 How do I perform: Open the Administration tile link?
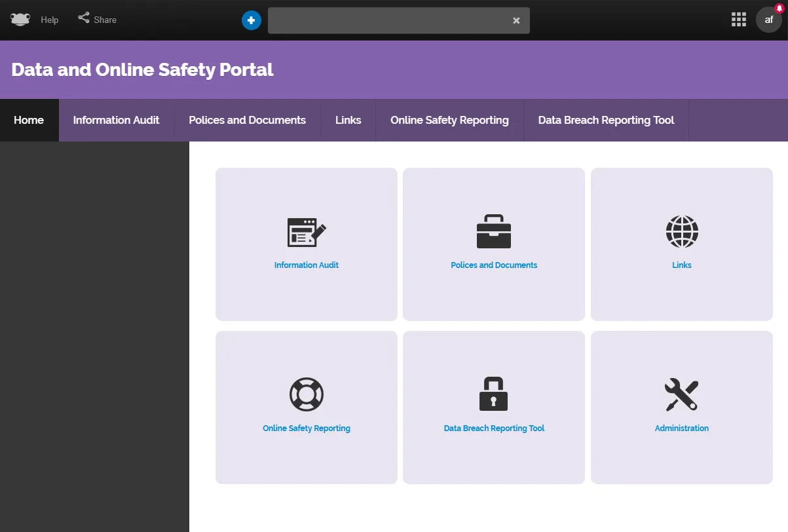tap(682, 428)
